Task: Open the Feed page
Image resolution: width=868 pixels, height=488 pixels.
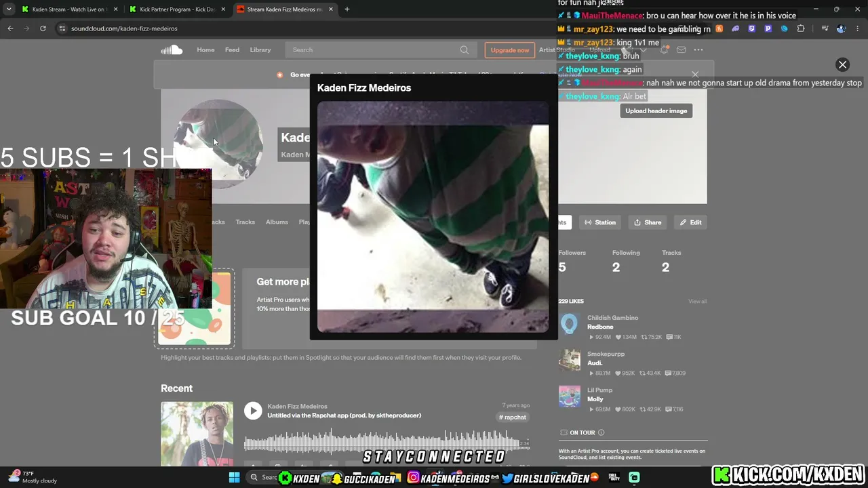Action: tap(232, 49)
